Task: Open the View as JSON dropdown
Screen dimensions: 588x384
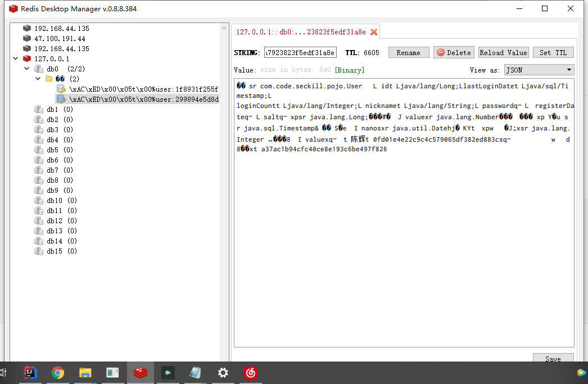Action: [539, 70]
